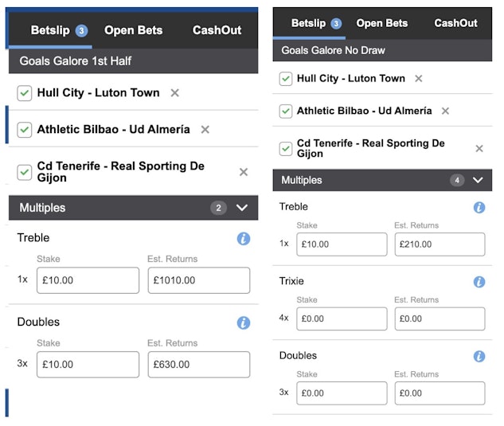Click Treble stake field showing £10.00 left
The height and width of the screenshot is (426, 504).
pyautogui.click(x=88, y=280)
